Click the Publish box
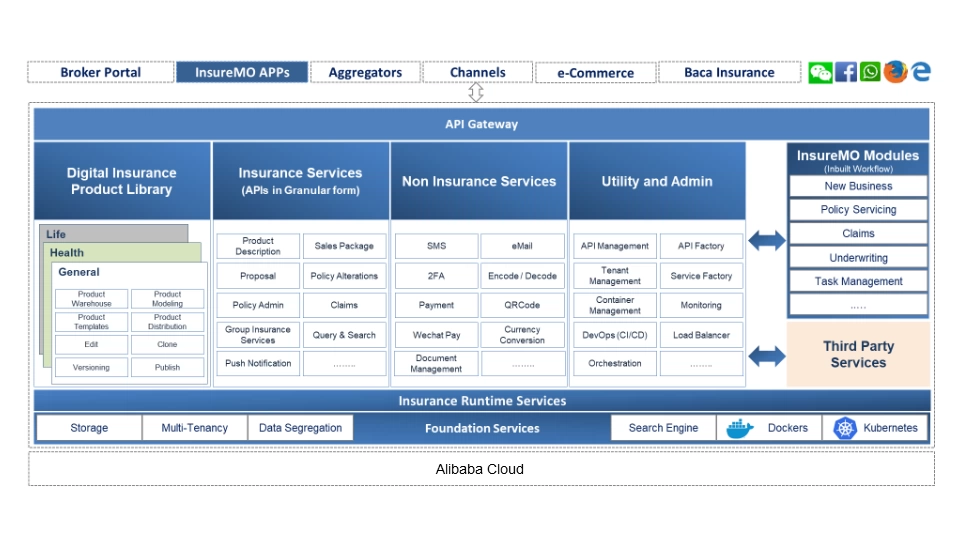The height and width of the screenshot is (540, 960). click(167, 367)
